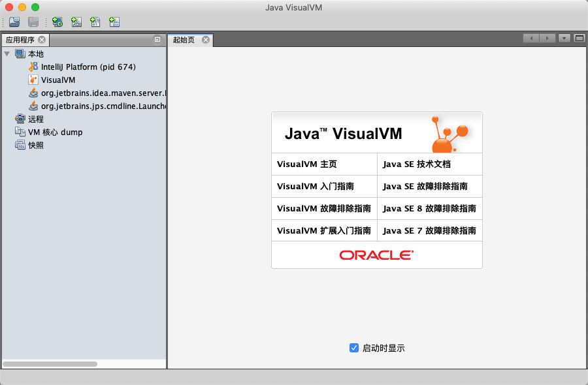Collapse the 本地 tree node
Screen dimensions: 588x385
(7, 54)
